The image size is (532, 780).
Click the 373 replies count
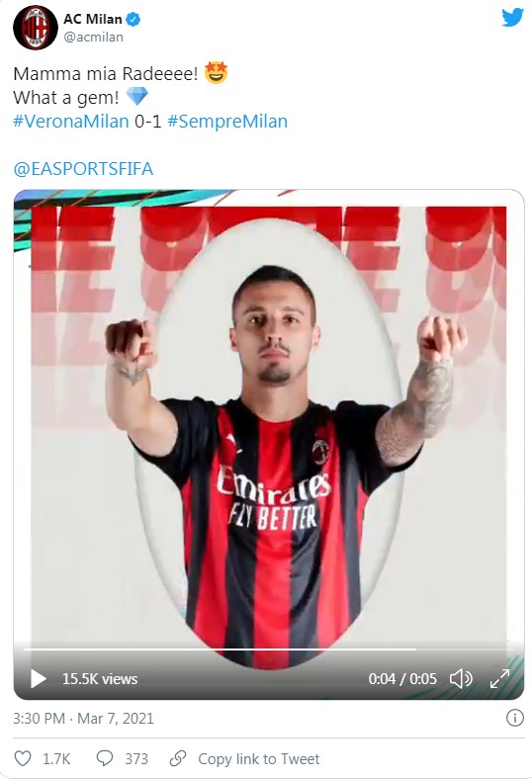[x=136, y=759]
